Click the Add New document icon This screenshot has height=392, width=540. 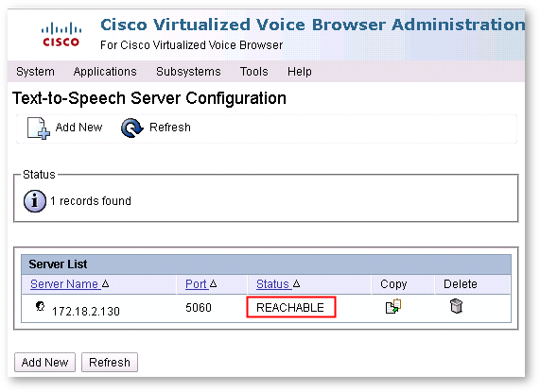pos(39,128)
